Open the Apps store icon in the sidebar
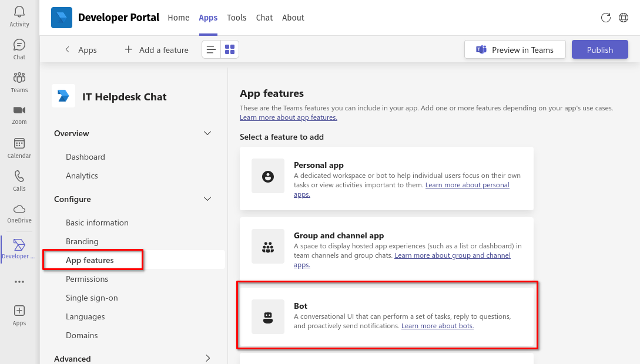640x364 pixels. [x=19, y=316]
